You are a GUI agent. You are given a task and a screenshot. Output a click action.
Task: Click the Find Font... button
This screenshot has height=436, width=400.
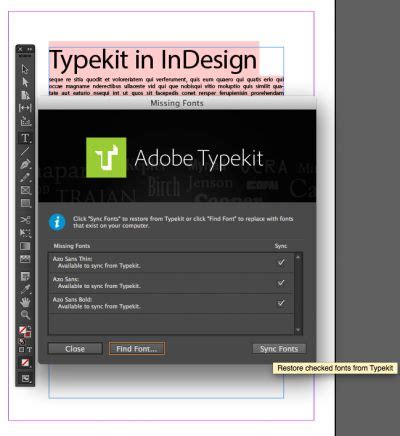pos(137,349)
